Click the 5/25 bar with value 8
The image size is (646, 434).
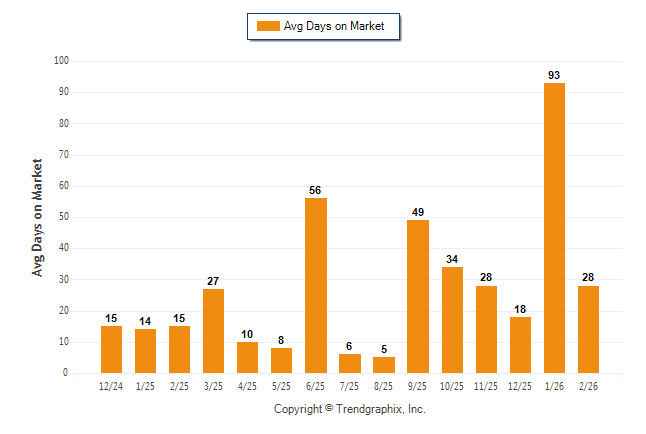pyautogui.click(x=282, y=360)
